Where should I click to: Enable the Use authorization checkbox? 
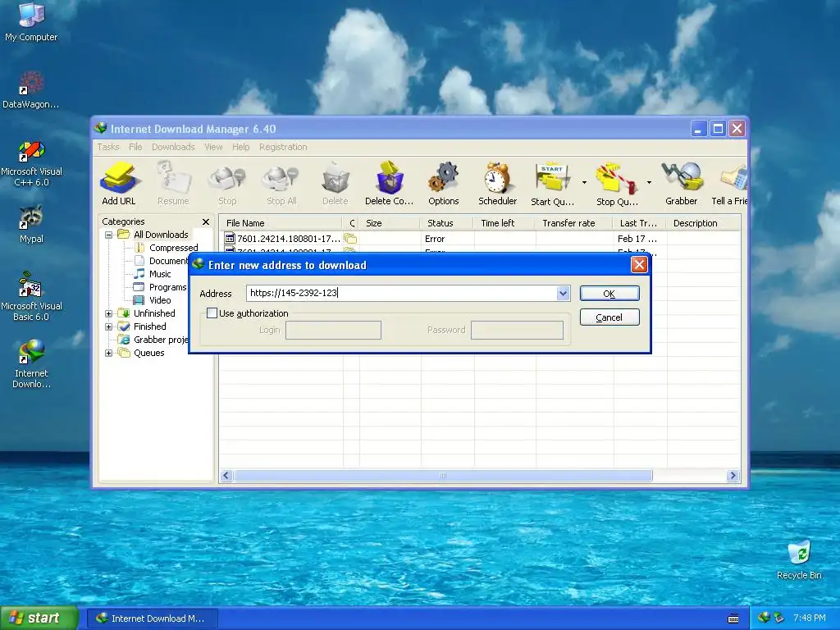coord(212,313)
